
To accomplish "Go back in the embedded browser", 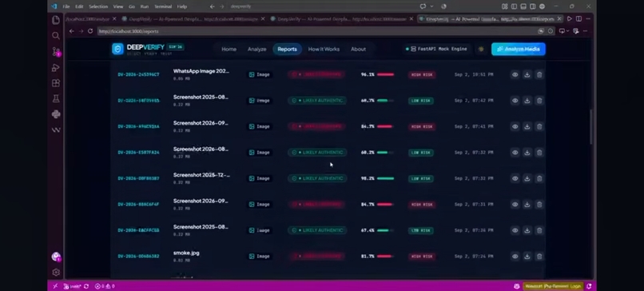I will coord(71,31).
